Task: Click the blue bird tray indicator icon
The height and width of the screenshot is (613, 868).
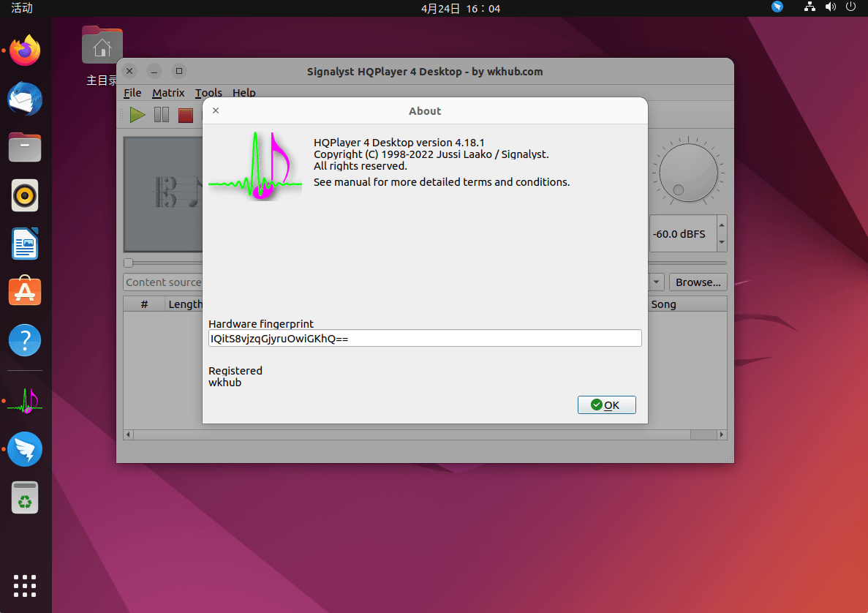Action: [777, 7]
